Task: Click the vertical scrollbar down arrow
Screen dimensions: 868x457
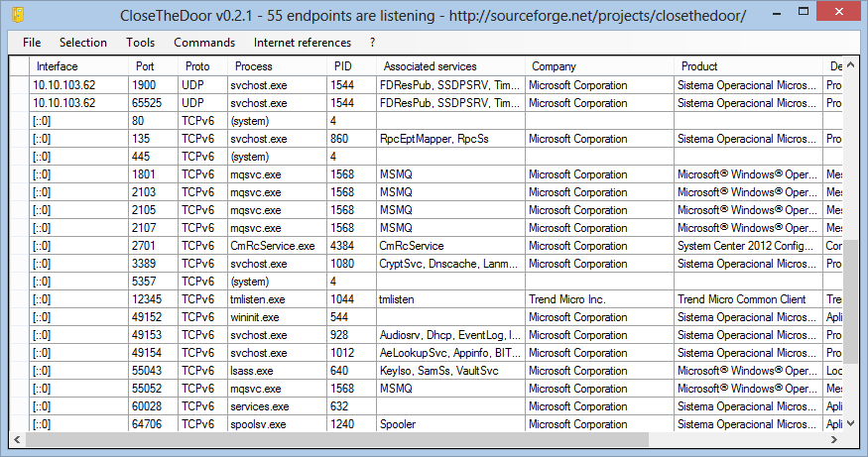Action: click(851, 423)
